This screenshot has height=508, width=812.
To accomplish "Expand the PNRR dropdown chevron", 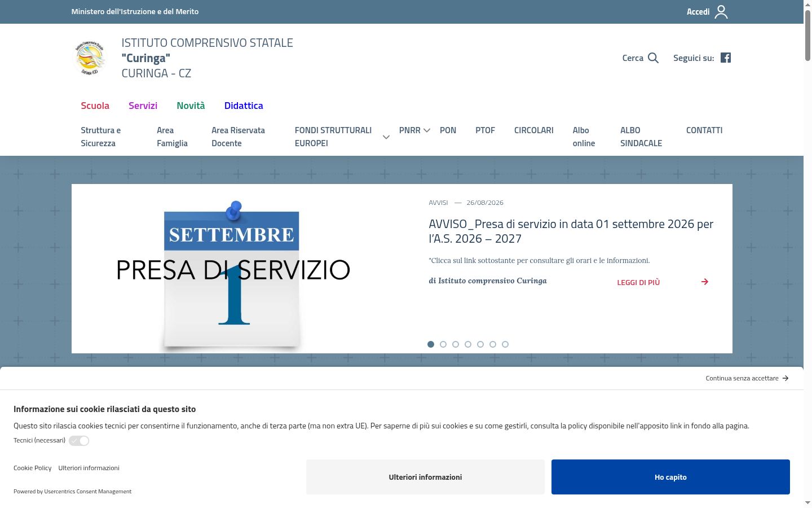I will 427,130.
